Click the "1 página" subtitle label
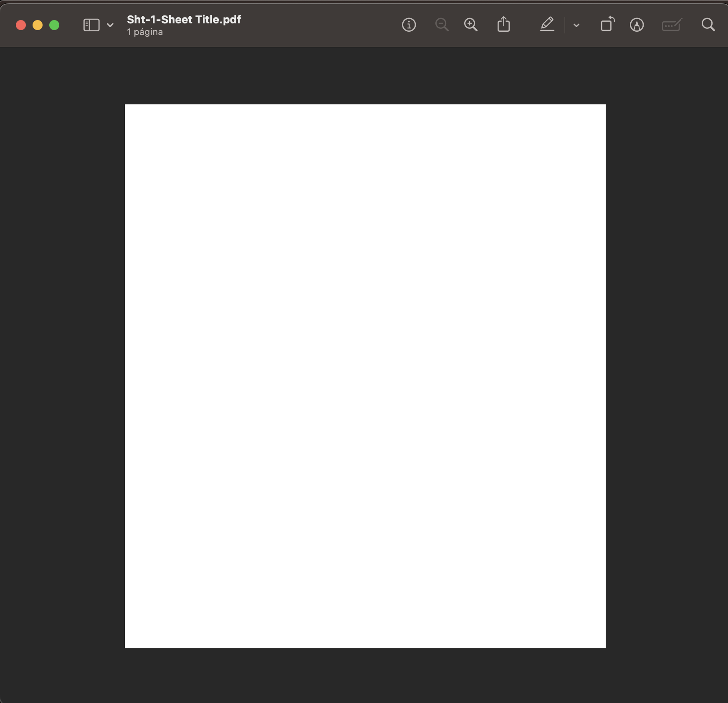This screenshot has height=703, width=728. 145,32
